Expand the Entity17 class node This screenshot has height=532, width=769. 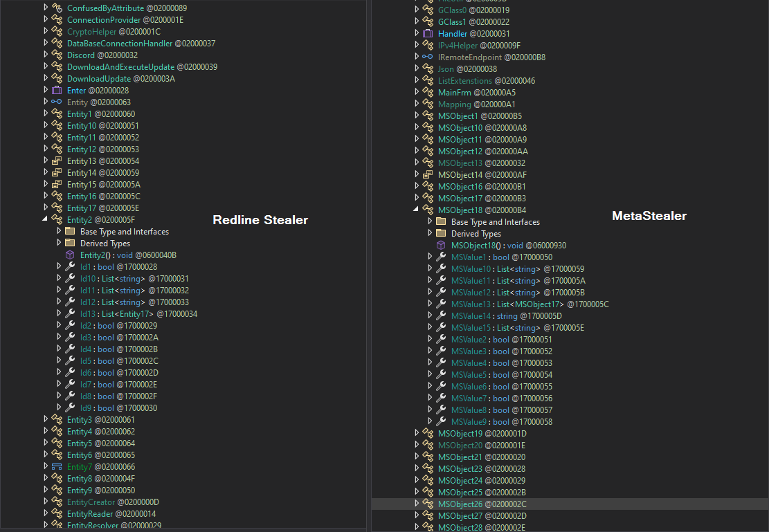[46, 208]
